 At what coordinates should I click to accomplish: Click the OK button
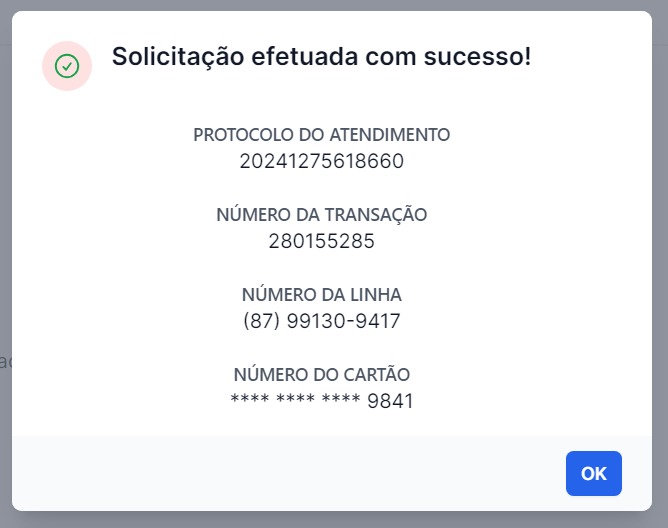point(593,473)
